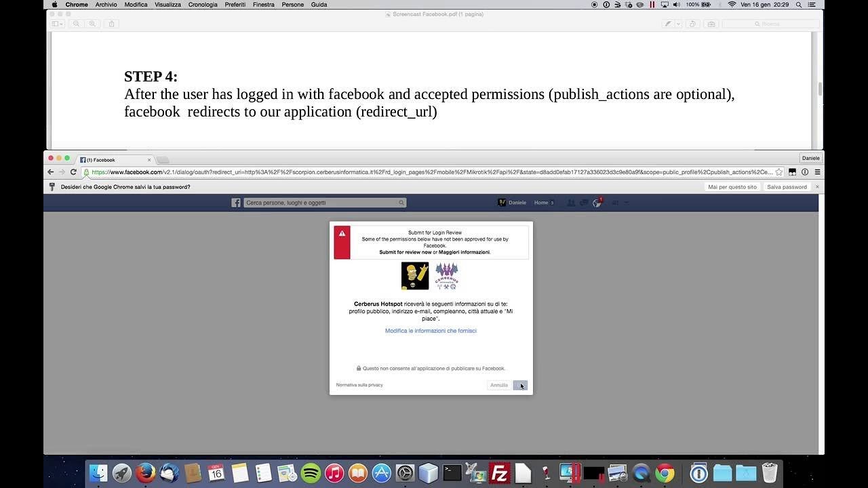Screen dimensions: 868x488
Task: Click Salva password button
Action: click(x=787, y=187)
